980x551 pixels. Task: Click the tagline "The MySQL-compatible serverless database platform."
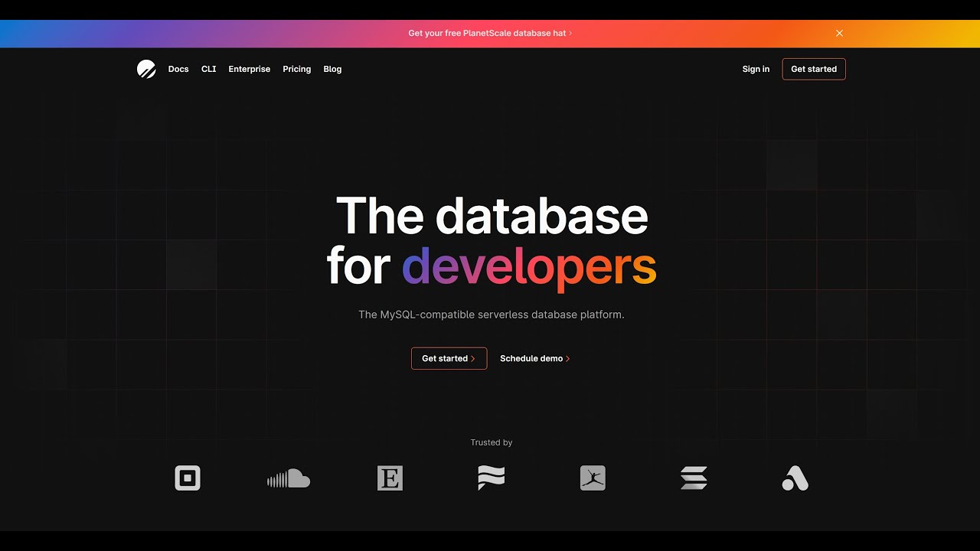click(x=492, y=315)
